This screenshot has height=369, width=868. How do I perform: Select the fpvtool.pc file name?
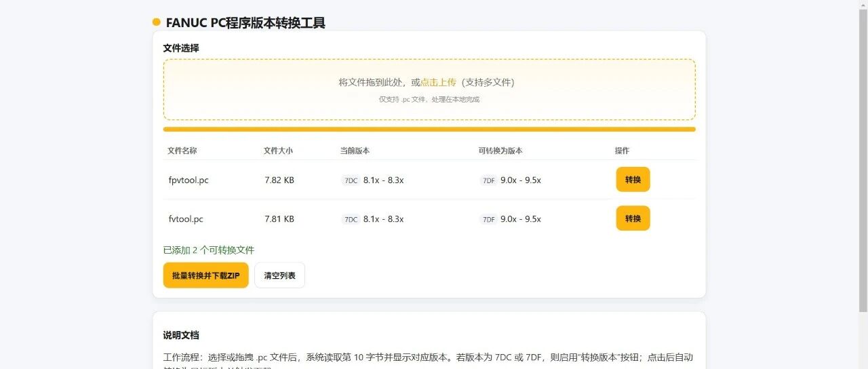tap(189, 180)
